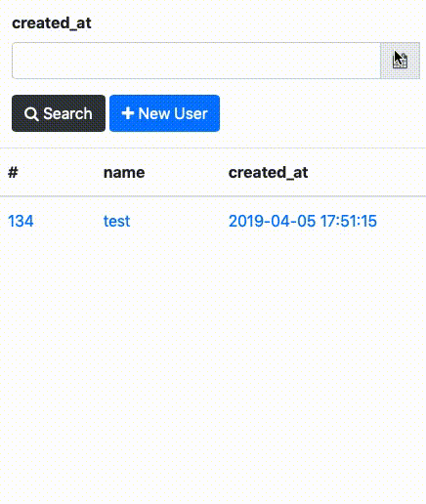Click the word Search on the dark button
The image size is (426, 504).
(67, 113)
